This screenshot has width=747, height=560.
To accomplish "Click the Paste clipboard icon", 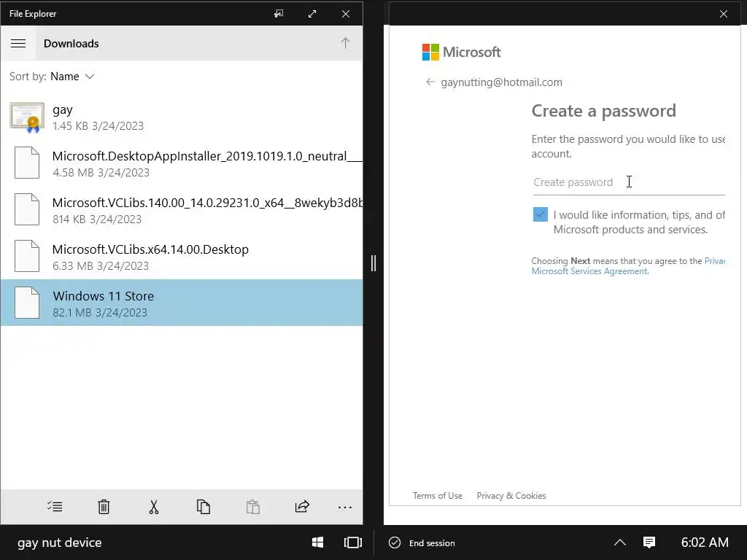I will tap(253, 507).
